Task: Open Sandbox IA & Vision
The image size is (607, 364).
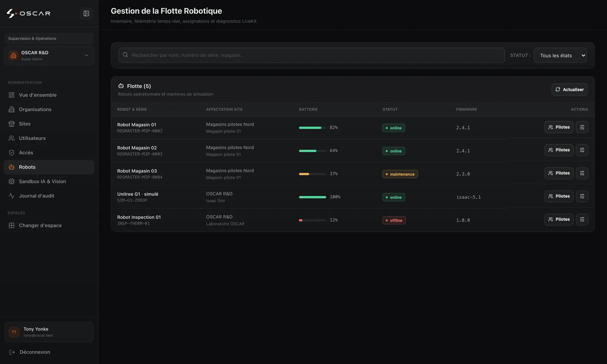Action: tap(49, 182)
